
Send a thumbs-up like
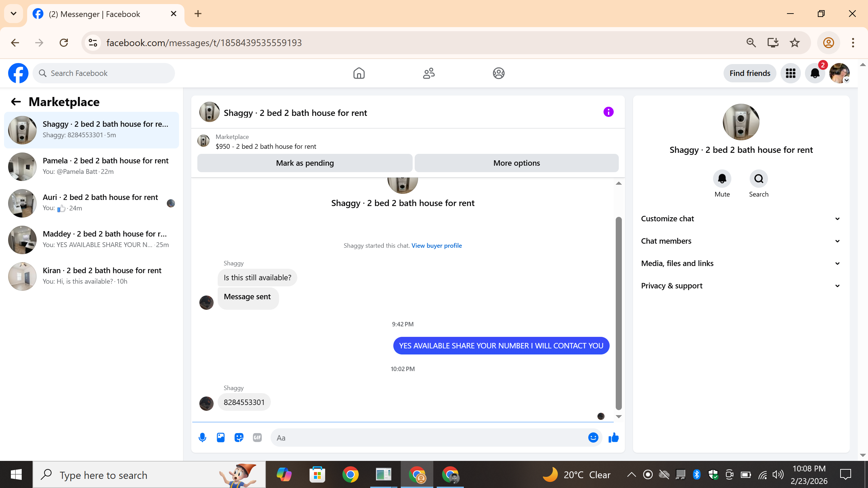(x=613, y=438)
